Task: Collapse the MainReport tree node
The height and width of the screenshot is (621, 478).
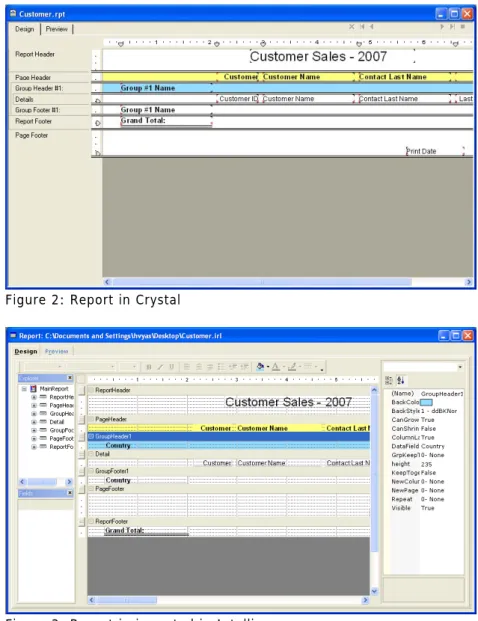Action: 24,389
